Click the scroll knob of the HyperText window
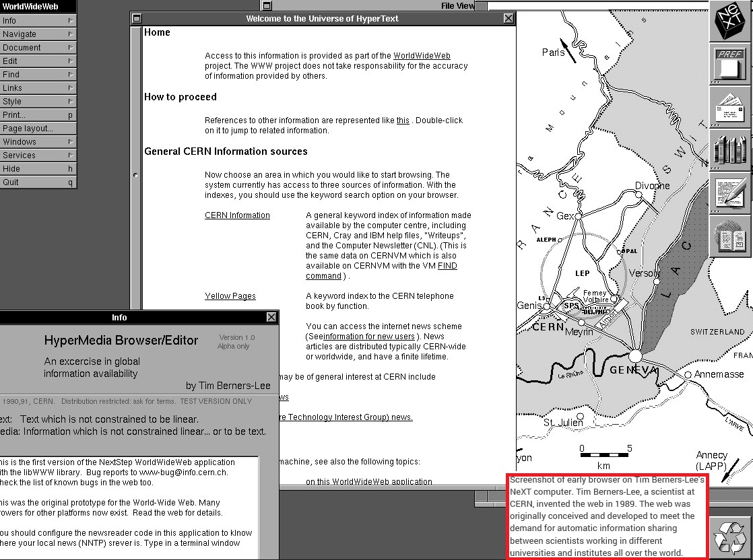The height and width of the screenshot is (560, 753). [135, 175]
